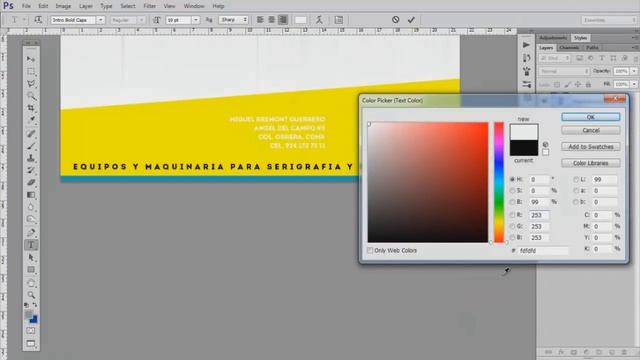Screen dimensions: 640x360
Task: Open the layer Opacity slider arrow
Action: 634,71
